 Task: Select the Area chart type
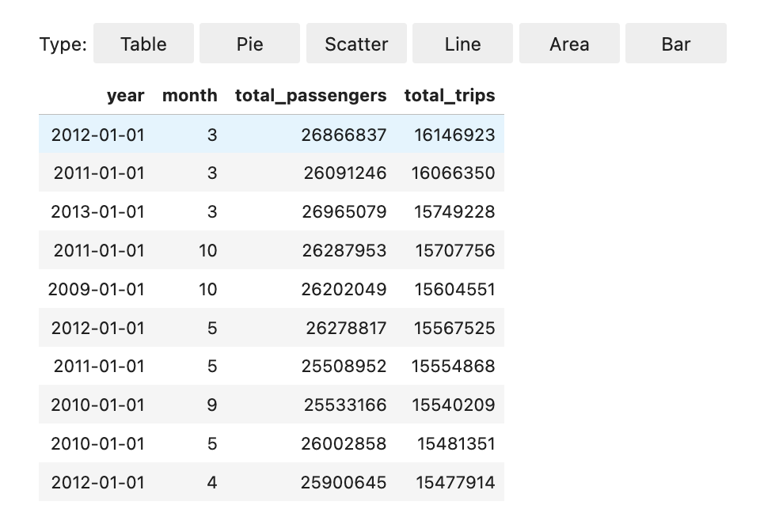568,44
